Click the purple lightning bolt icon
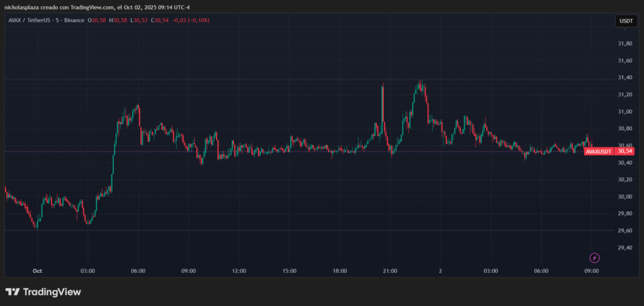 [594, 258]
